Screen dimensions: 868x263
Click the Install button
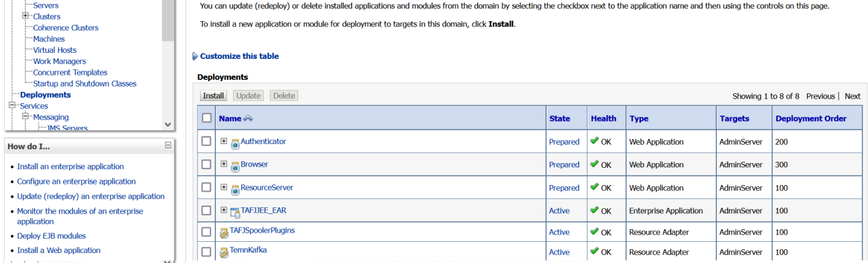(213, 96)
